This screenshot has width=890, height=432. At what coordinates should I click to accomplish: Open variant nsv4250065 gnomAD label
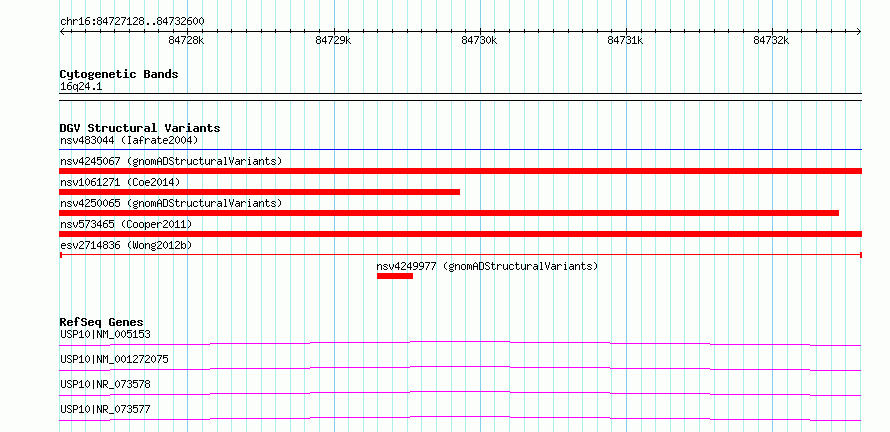tap(171, 203)
